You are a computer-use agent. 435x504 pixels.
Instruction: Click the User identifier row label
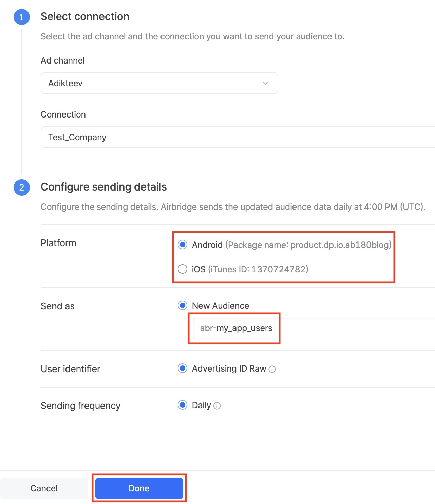point(70,369)
